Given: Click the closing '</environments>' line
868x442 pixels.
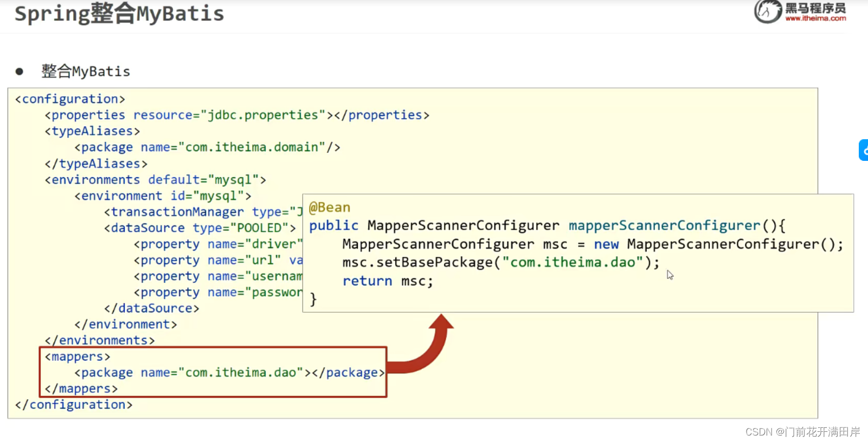Looking at the screenshot, I should (100, 341).
